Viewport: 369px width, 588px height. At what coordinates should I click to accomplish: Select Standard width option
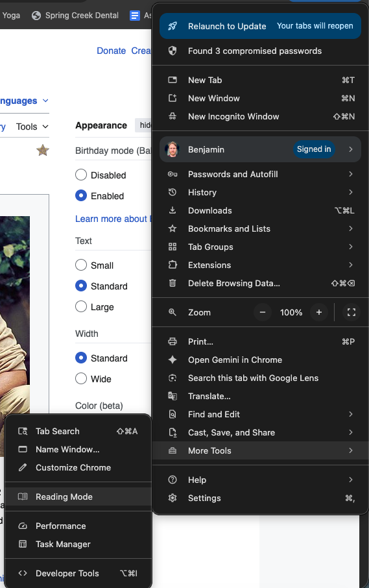[81, 358]
